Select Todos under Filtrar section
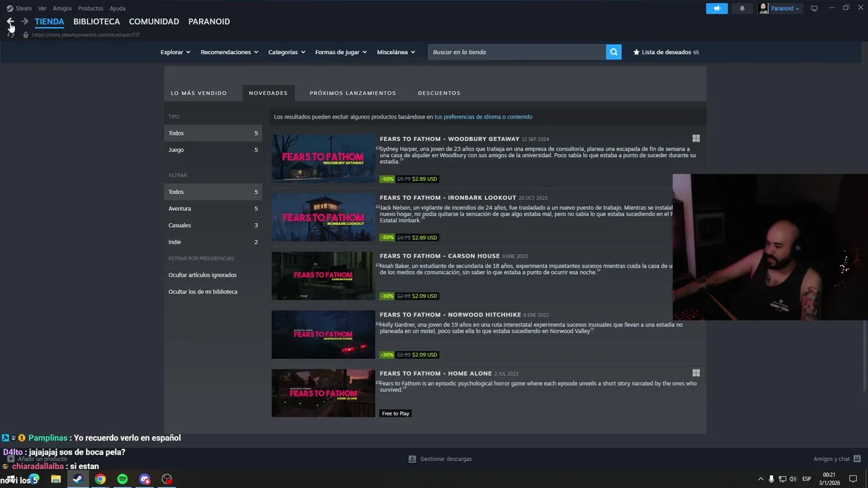This screenshot has width=868, height=488. pos(213,192)
